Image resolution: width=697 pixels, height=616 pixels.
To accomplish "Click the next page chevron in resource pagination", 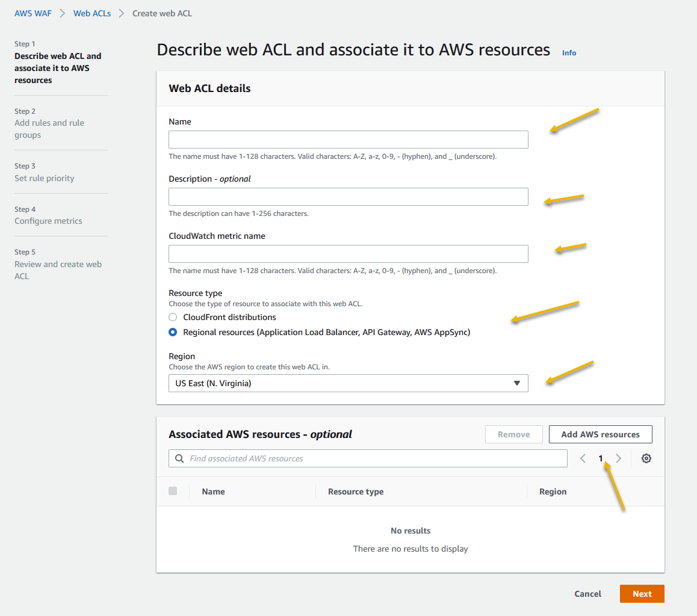I will 618,458.
